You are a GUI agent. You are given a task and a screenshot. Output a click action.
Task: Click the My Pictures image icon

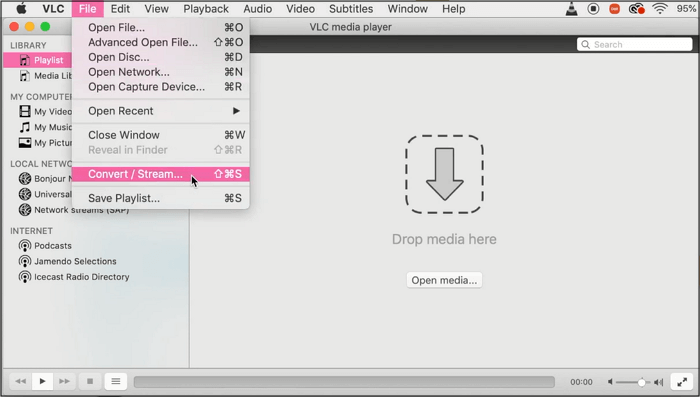[25, 143]
